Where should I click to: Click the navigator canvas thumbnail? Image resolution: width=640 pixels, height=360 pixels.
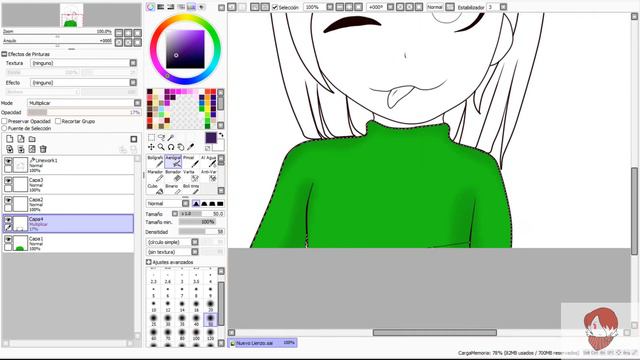71,15
